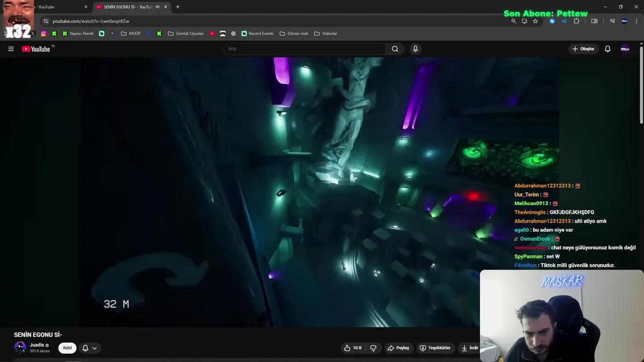Click the YouTube Ara search field

click(x=304, y=49)
